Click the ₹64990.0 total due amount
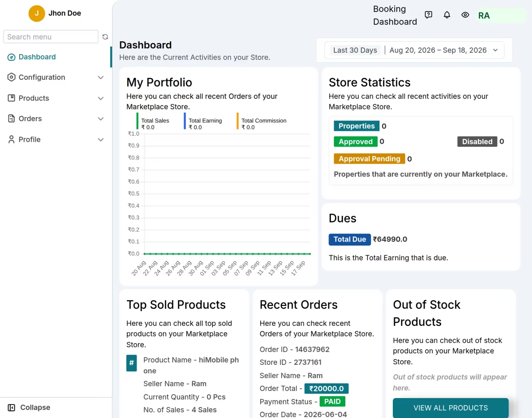The height and width of the screenshot is (418, 532). 390,239
